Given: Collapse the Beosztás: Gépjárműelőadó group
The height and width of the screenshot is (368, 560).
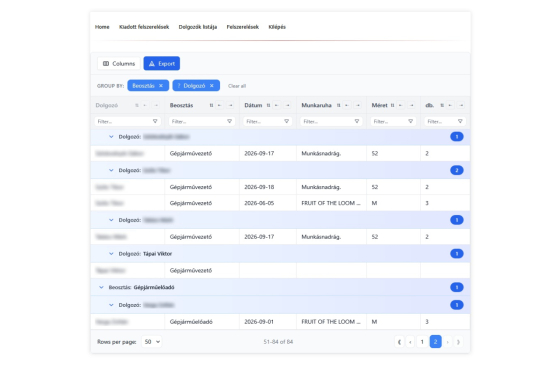Looking at the screenshot, I should tap(101, 287).
